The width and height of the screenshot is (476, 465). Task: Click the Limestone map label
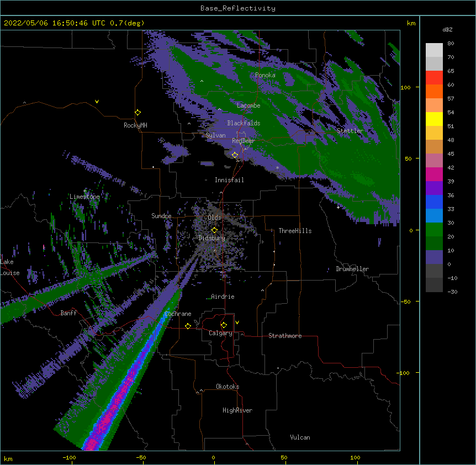tap(84, 197)
